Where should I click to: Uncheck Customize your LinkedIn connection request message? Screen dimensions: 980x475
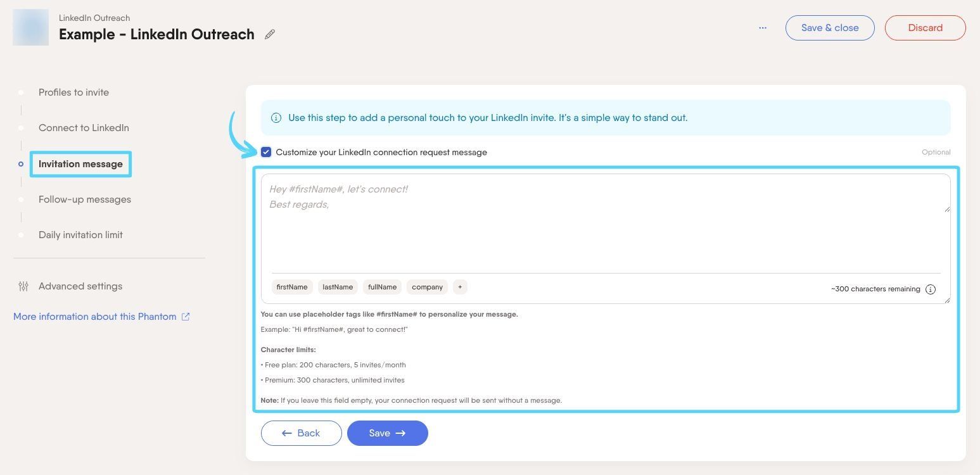point(266,152)
